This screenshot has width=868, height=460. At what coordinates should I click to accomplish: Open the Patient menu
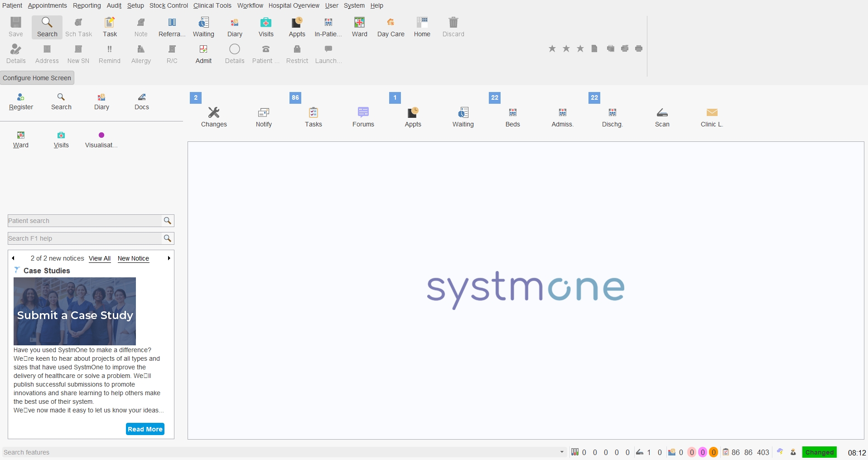[12, 5]
